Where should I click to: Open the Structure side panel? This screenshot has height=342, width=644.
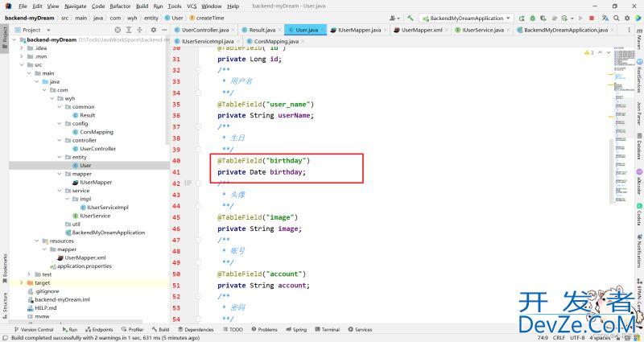[5, 306]
